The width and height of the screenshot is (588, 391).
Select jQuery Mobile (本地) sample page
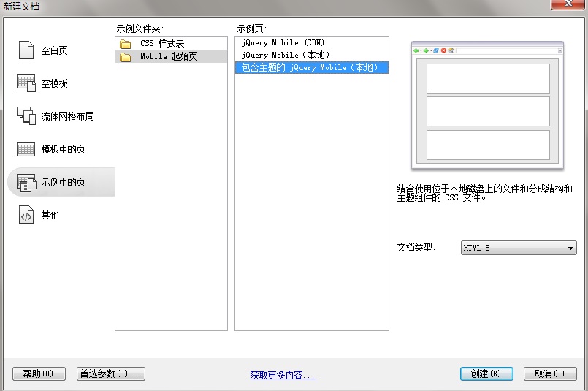[312, 55]
